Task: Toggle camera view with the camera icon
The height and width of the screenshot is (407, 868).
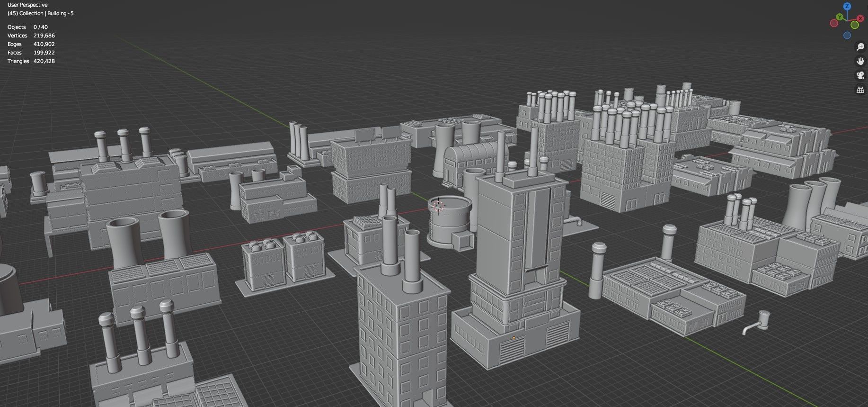Action: 860,75
